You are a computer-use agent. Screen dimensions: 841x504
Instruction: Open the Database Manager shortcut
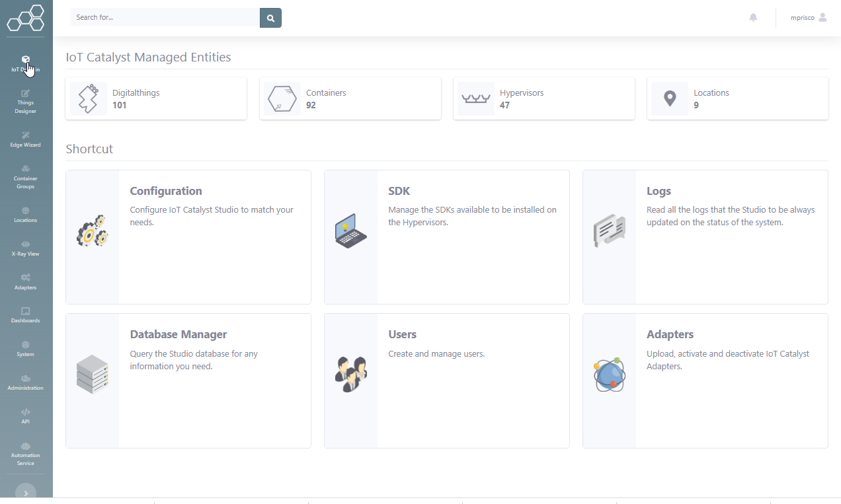coord(188,381)
